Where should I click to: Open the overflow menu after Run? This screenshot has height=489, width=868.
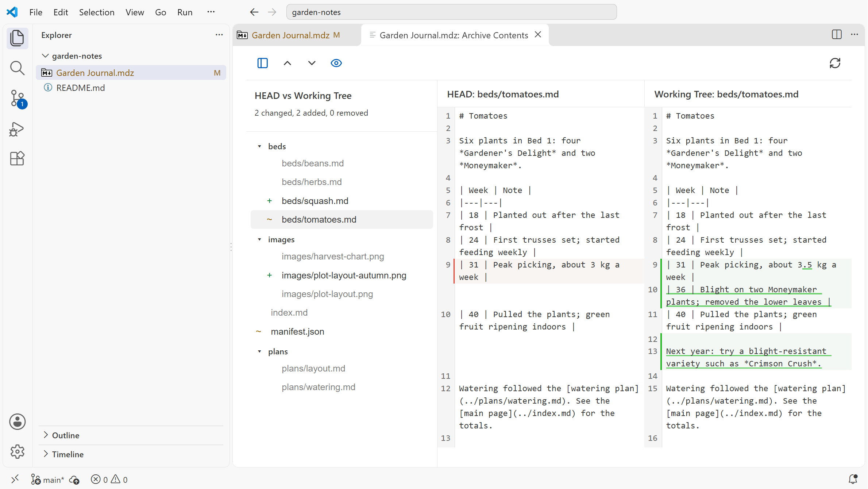tap(211, 12)
